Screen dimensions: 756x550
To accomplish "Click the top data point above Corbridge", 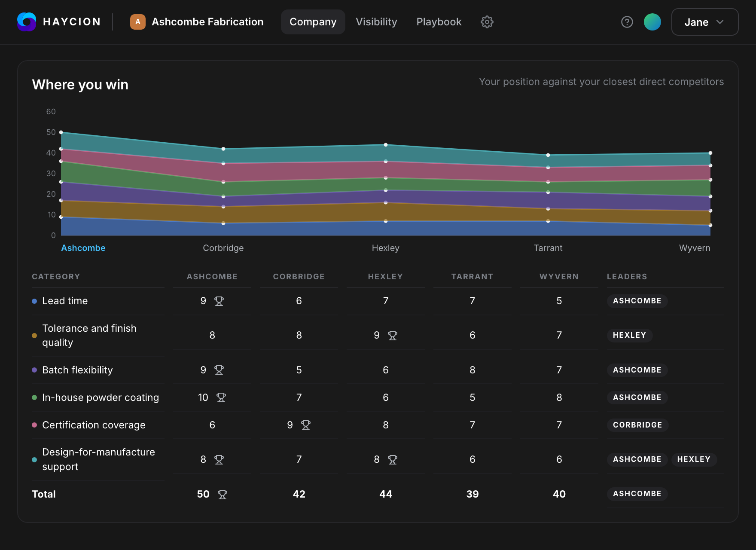I will coord(223,149).
